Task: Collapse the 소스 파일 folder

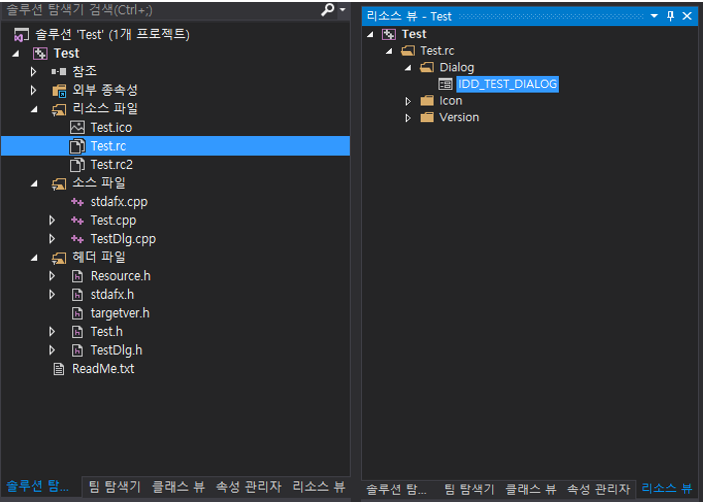Action: coord(34,183)
